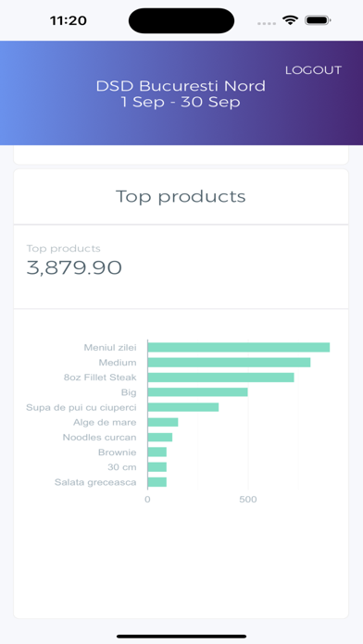The image size is (363, 644).
Task: Select the 30 cm product bar
Action: [157, 467]
